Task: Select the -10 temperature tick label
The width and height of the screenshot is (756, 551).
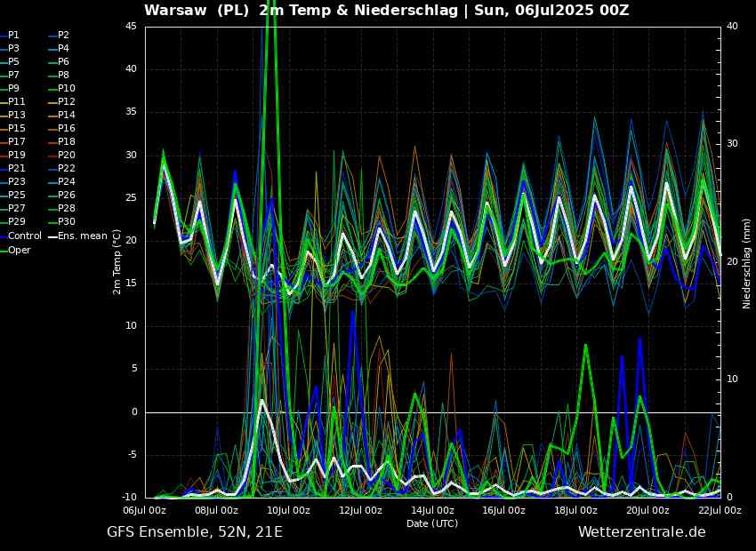Action: [129, 497]
